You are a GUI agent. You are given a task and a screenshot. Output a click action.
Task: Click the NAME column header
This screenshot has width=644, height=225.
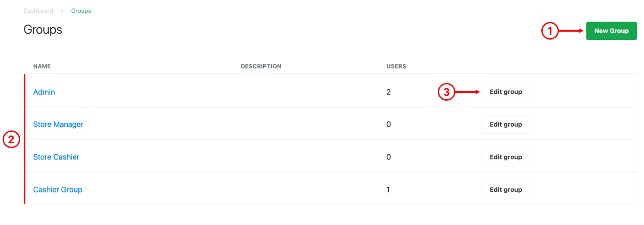pyautogui.click(x=42, y=66)
